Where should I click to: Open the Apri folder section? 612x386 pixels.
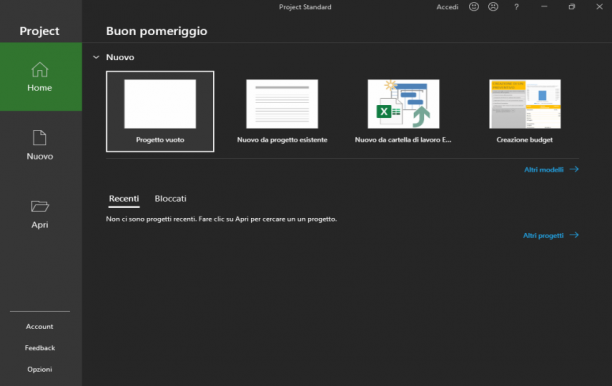point(41,214)
